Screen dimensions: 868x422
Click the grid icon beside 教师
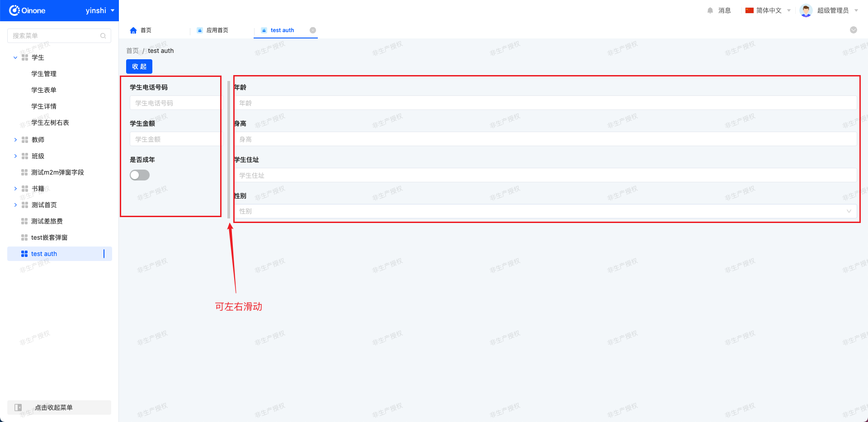25,140
